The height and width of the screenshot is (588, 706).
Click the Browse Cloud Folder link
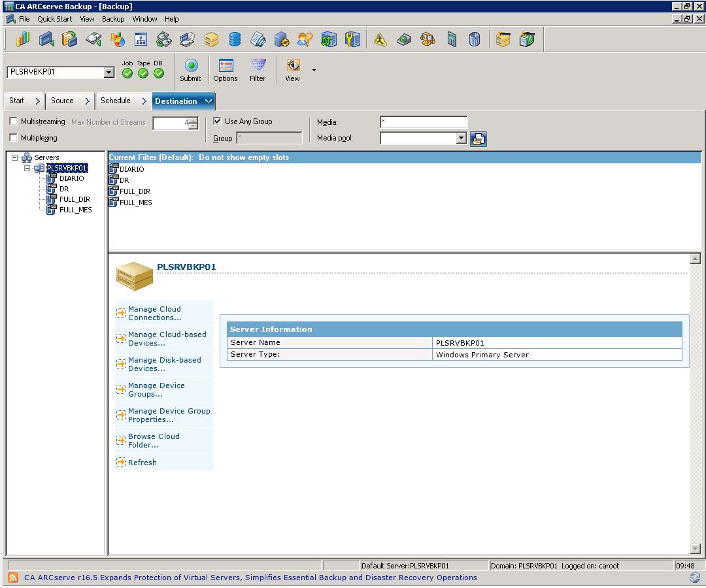coord(154,441)
